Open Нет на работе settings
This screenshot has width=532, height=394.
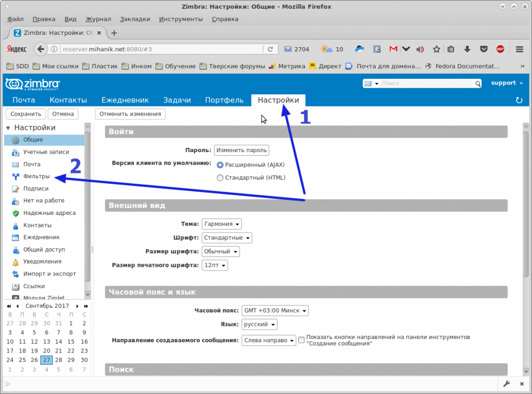(44, 201)
